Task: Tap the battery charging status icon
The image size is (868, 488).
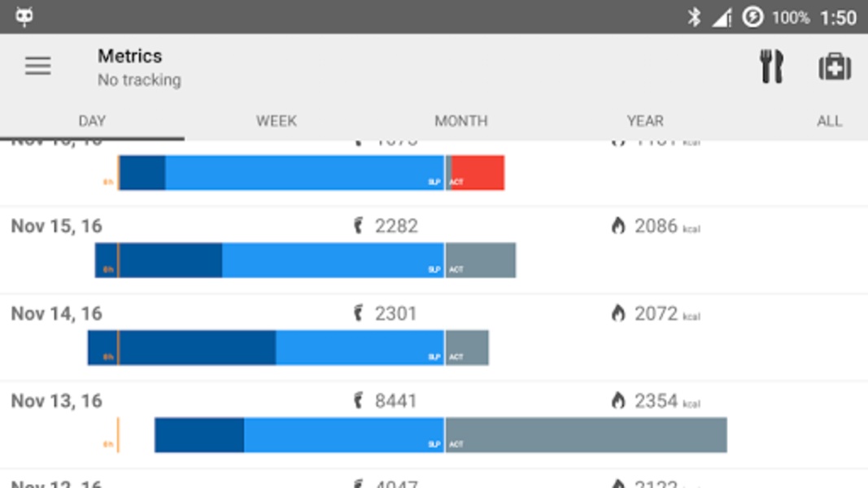Action: [x=752, y=17]
